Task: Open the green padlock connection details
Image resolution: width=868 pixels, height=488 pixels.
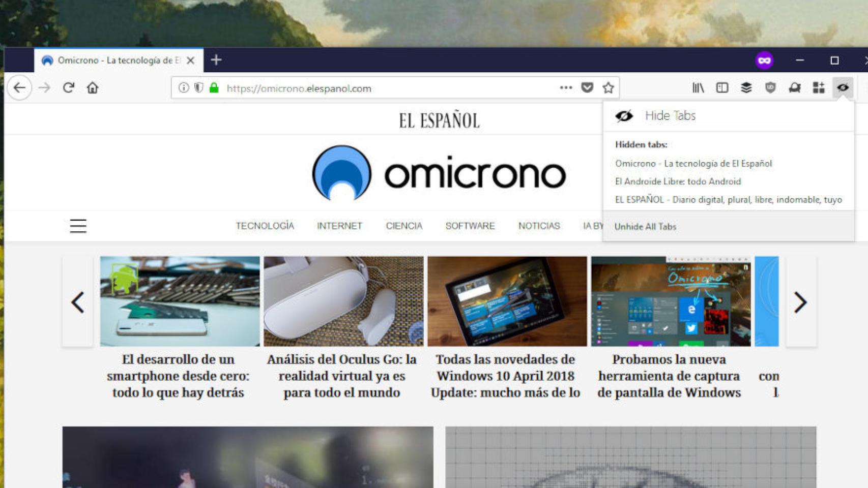Action: [x=214, y=88]
